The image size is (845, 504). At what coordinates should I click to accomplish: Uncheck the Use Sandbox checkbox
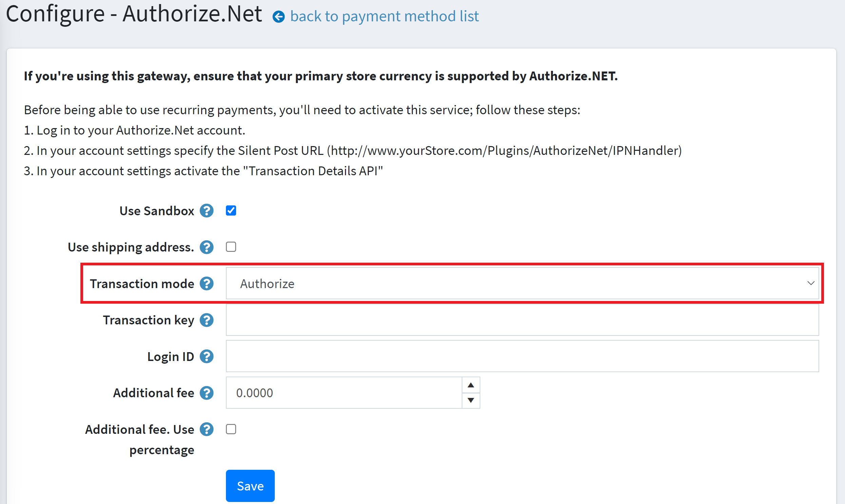pos(231,210)
